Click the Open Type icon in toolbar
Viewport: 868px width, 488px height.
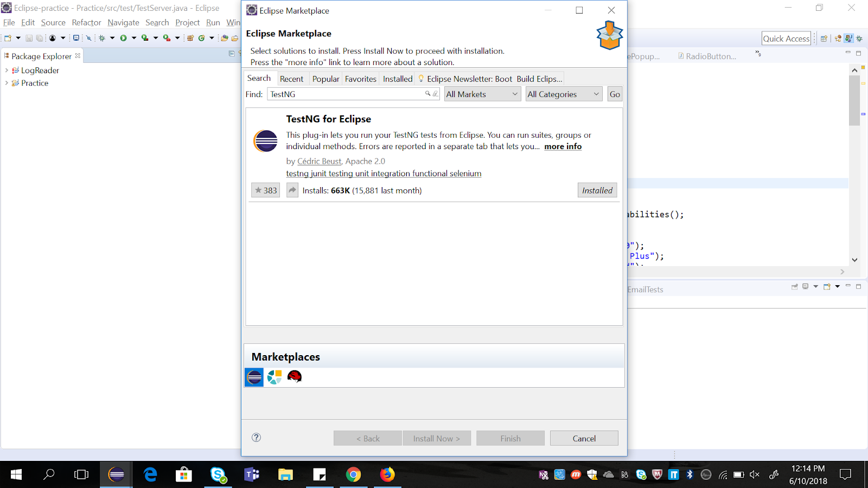pos(224,38)
